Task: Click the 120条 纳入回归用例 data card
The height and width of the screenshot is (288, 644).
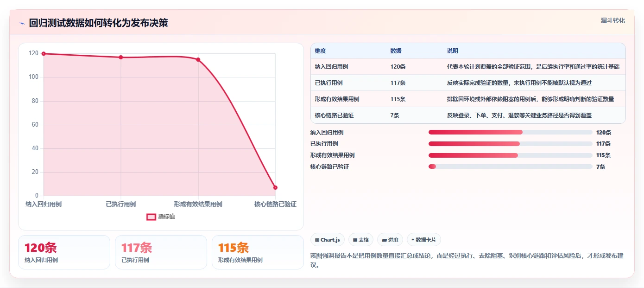Action: [64, 252]
